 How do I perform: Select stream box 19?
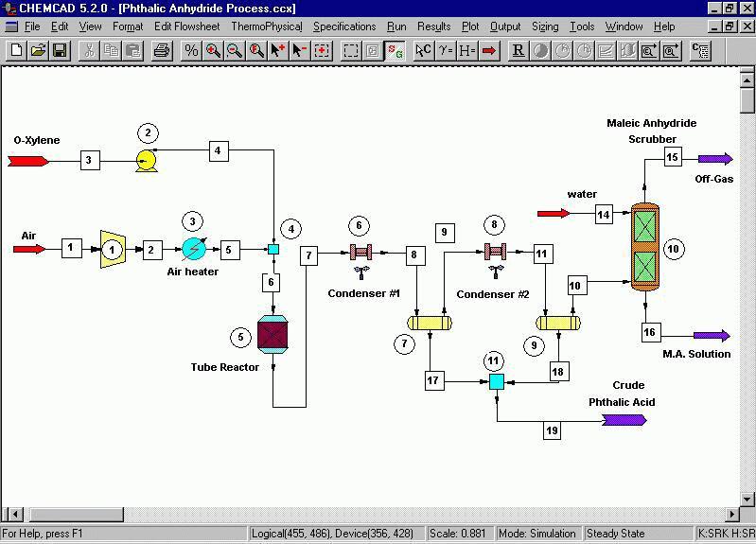coord(552,430)
